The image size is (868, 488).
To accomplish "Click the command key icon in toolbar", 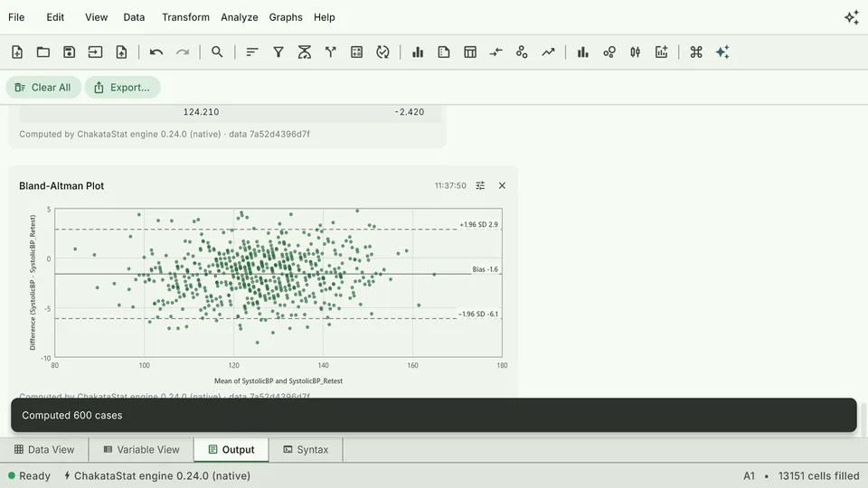I will (696, 52).
